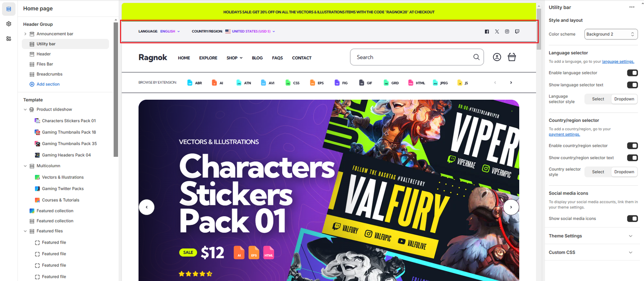
Task: Choose Select for Language selector style
Action: coord(598,99)
